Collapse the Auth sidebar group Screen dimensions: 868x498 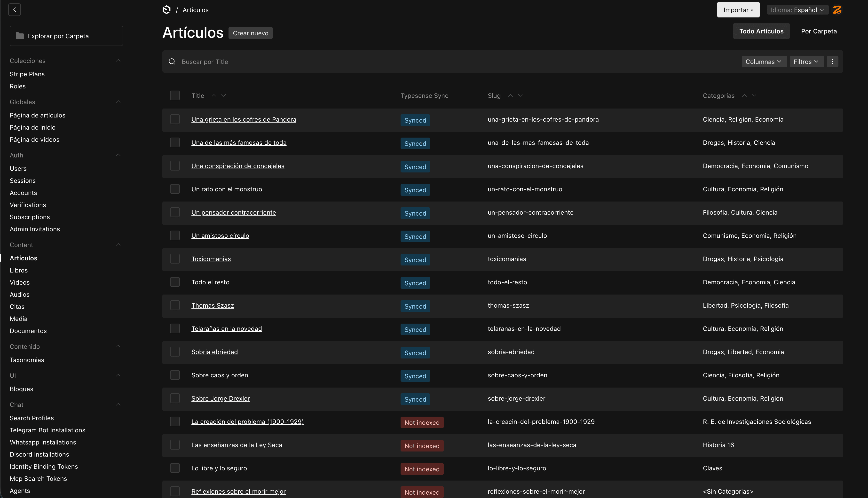[x=118, y=155]
